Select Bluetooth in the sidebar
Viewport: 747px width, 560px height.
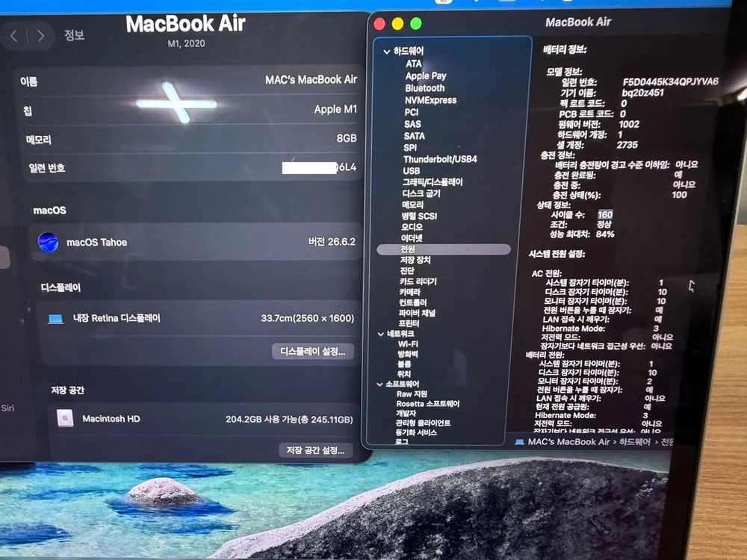pos(424,88)
